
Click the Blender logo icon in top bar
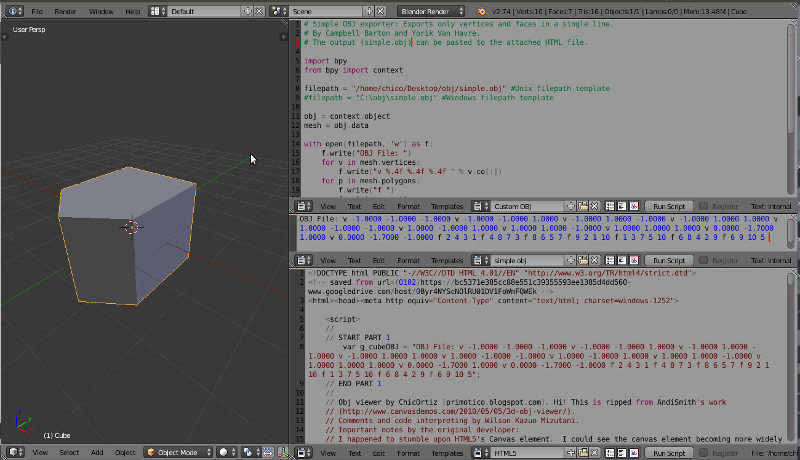(x=481, y=11)
